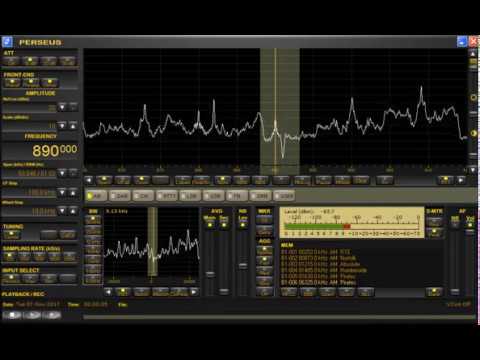Adjust the AVG Main slider
The image size is (480, 360).
pyautogui.click(x=210, y=274)
